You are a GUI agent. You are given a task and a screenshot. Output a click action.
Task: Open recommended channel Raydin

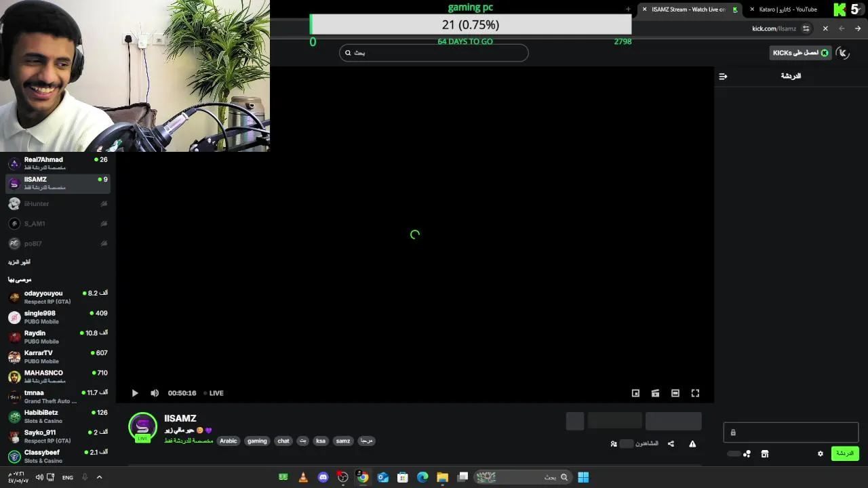tap(58, 337)
